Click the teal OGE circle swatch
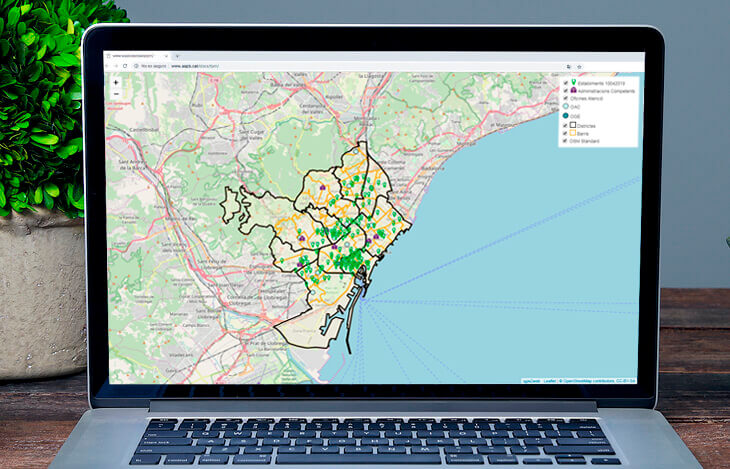The image size is (730, 469). 566,116
